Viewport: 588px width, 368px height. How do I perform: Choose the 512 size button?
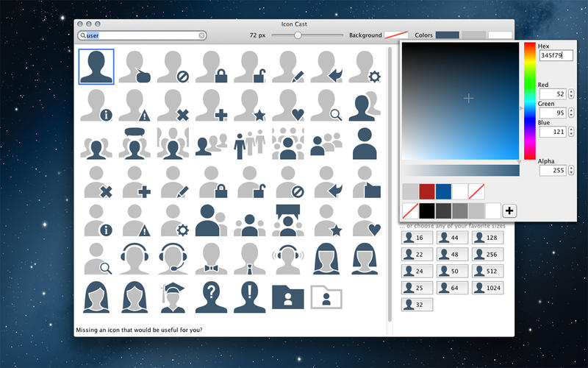tap(487, 271)
